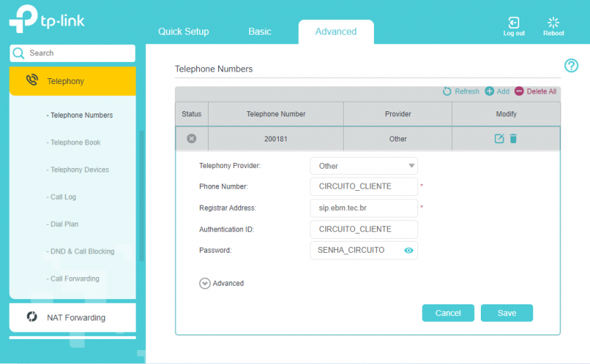Delete the 200181 entry with trash icon
The height and width of the screenshot is (364, 590).
513,139
